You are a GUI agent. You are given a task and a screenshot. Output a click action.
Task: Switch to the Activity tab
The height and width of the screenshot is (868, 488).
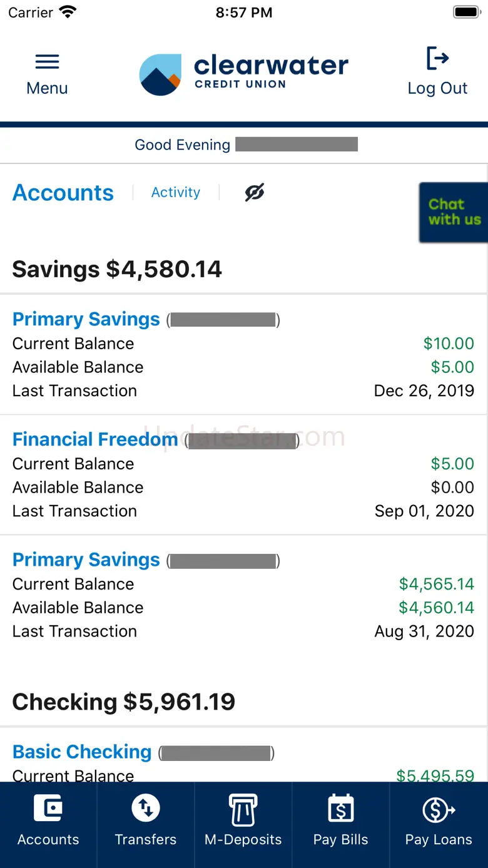(x=176, y=193)
